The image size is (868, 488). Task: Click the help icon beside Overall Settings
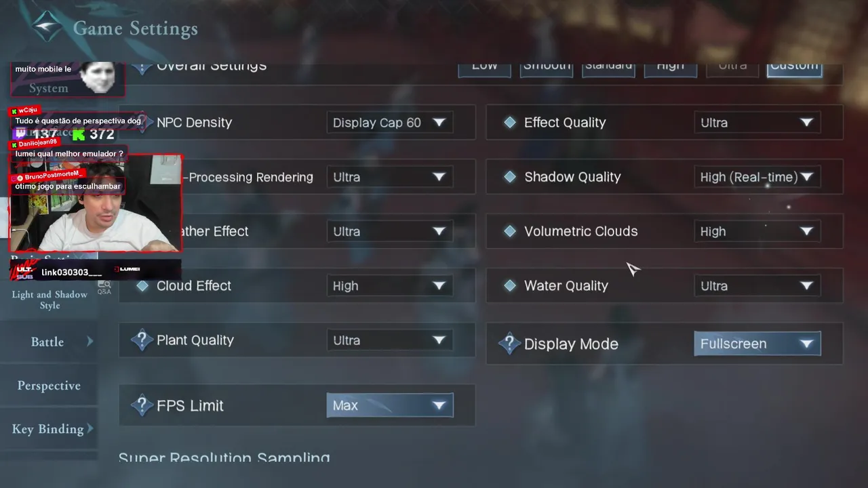(141, 68)
